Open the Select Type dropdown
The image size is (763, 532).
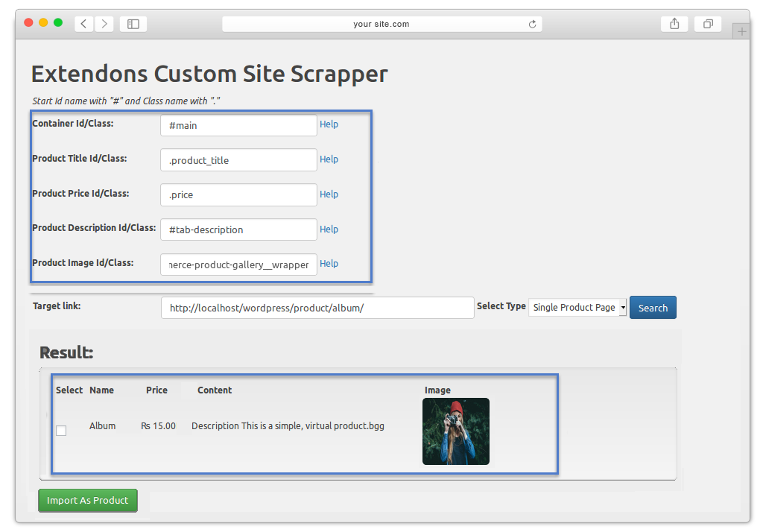tap(577, 308)
